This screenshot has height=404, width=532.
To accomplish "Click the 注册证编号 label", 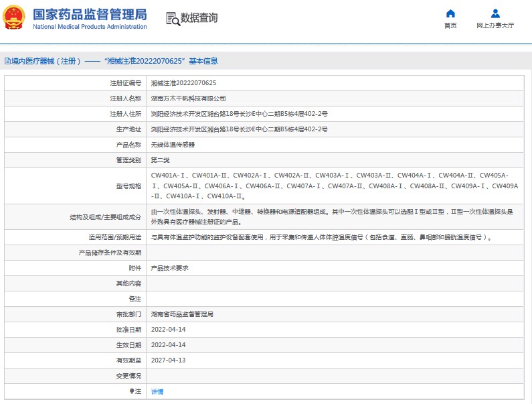I will point(126,83).
